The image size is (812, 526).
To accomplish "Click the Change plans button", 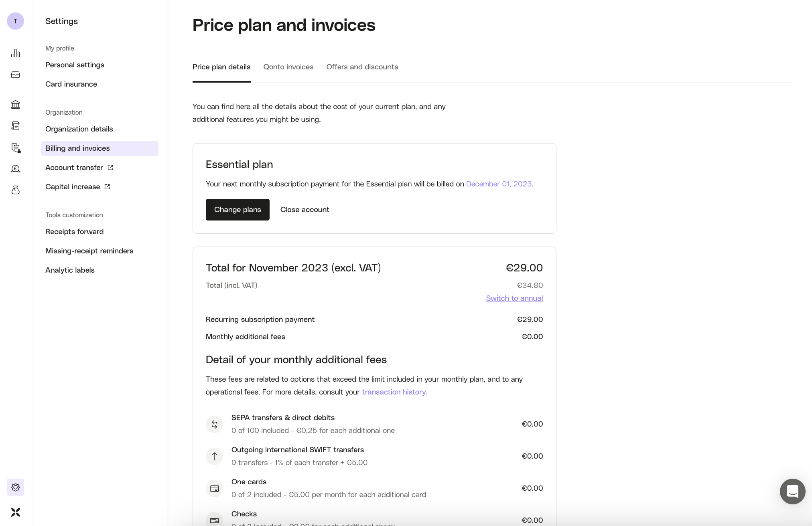I will 237,209.
